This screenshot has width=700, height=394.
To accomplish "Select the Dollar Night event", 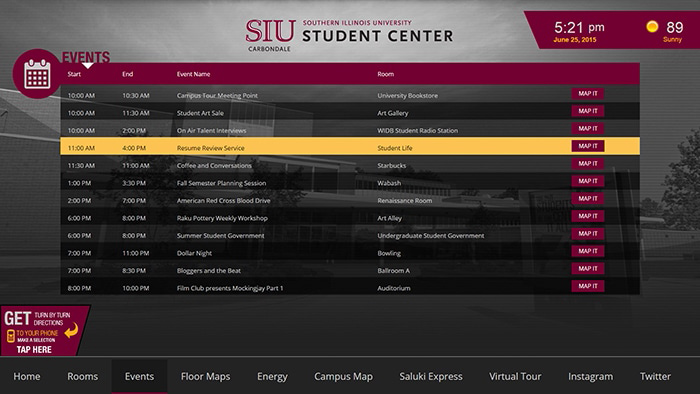I will click(x=350, y=252).
